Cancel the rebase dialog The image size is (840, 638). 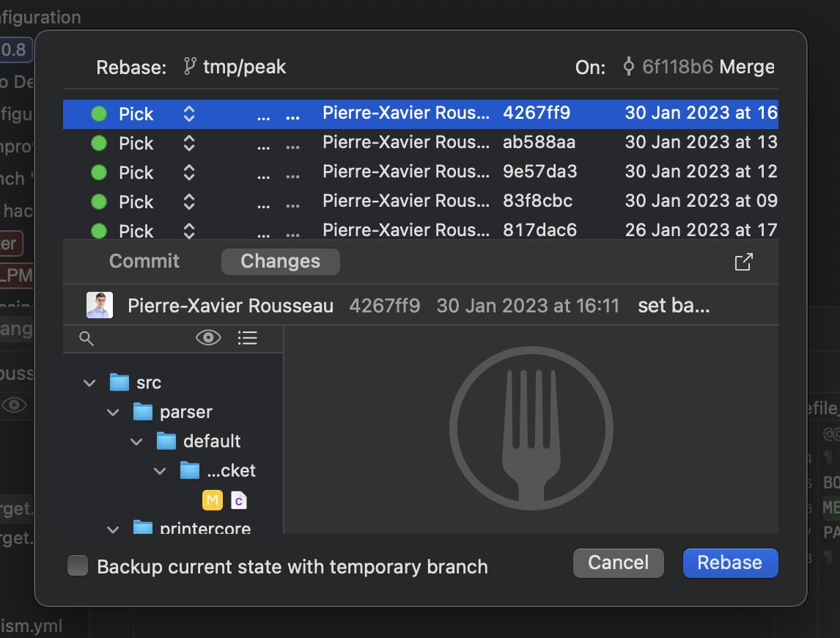[618, 562]
